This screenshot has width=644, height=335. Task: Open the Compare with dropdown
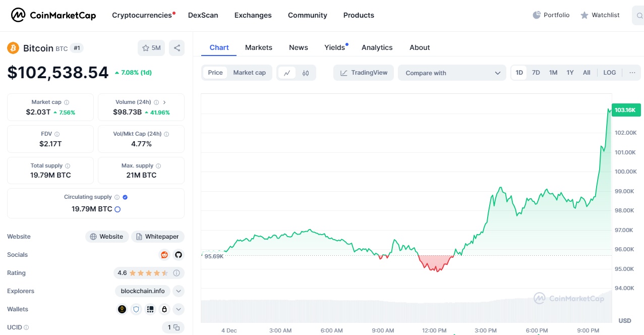coord(452,73)
